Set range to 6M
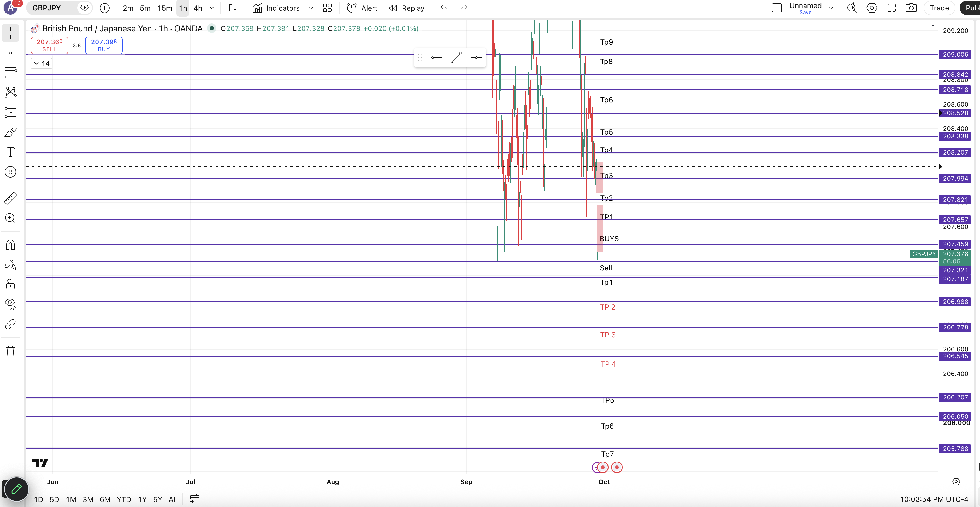The image size is (980, 507). tap(105, 499)
